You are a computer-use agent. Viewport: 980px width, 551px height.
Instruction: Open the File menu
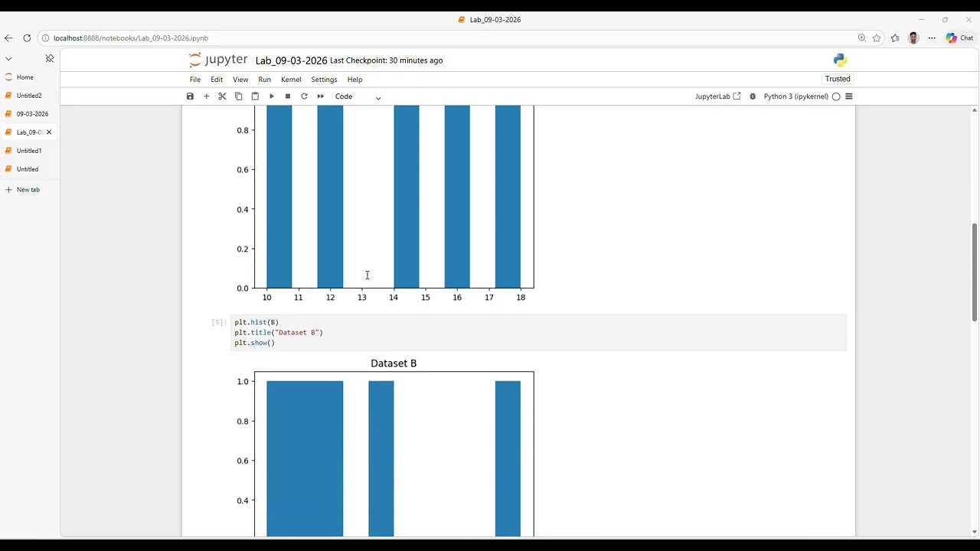pyautogui.click(x=195, y=80)
